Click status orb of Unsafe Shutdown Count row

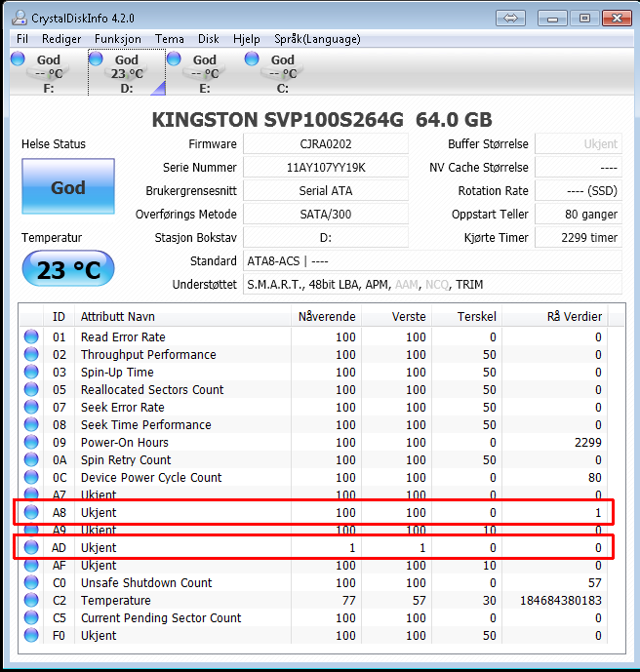[31, 583]
